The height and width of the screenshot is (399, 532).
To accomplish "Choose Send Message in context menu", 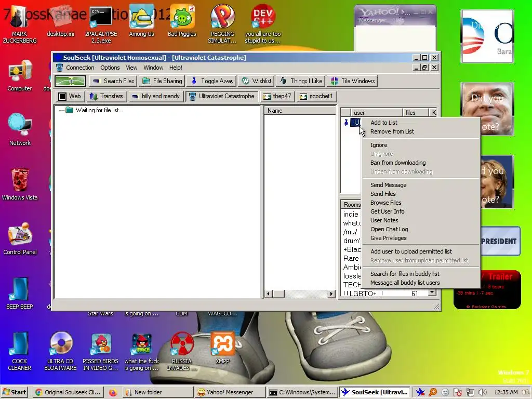I will [x=421, y=185].
